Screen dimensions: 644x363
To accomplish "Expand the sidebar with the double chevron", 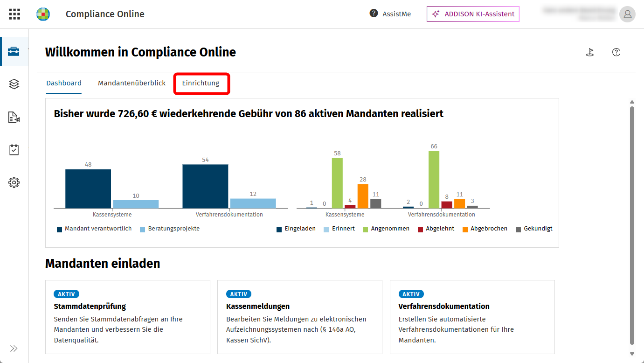I will tap(14, 349).
